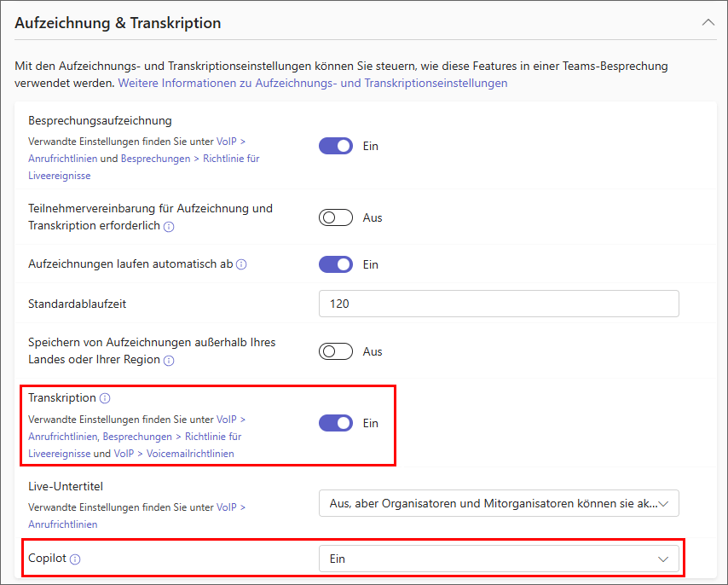
Task: Collapse the Aufzeichnung & Transkription section
Action: pos(708,22)
